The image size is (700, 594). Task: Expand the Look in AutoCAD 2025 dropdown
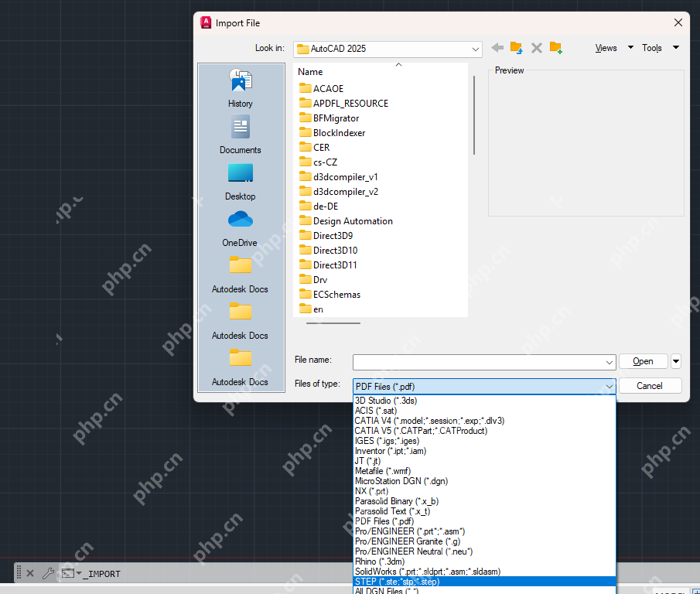click(x=476, y=49)
